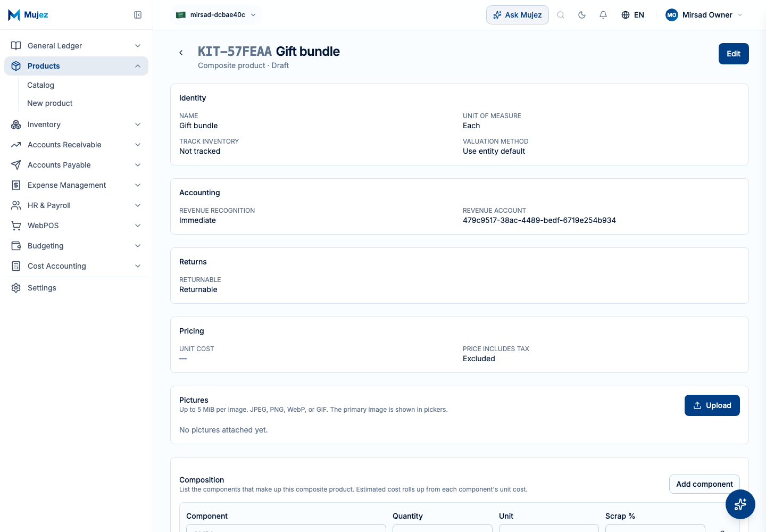
Task: Click the Cost Accounting calculator icon
Action: [16, 266]
